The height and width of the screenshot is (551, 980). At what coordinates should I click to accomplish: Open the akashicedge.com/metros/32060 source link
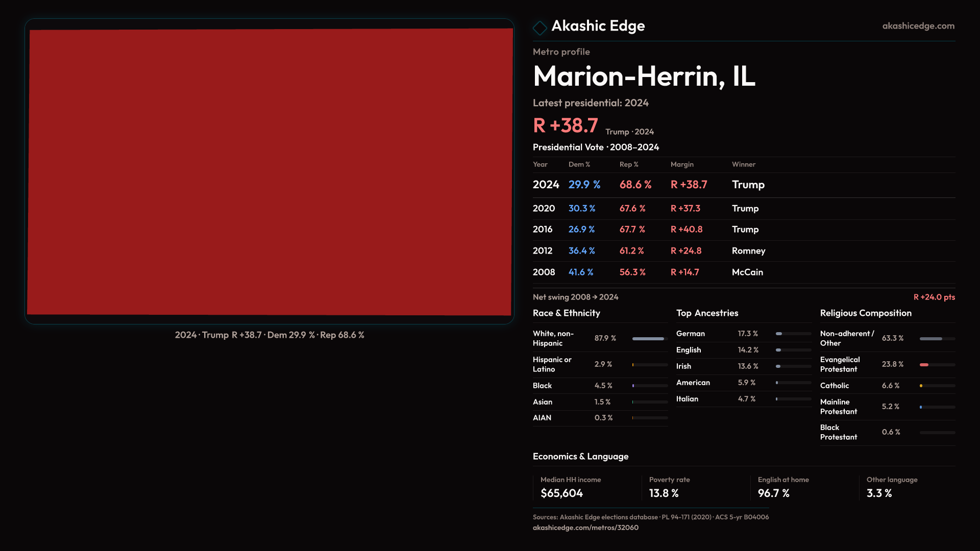click(585, 528)
